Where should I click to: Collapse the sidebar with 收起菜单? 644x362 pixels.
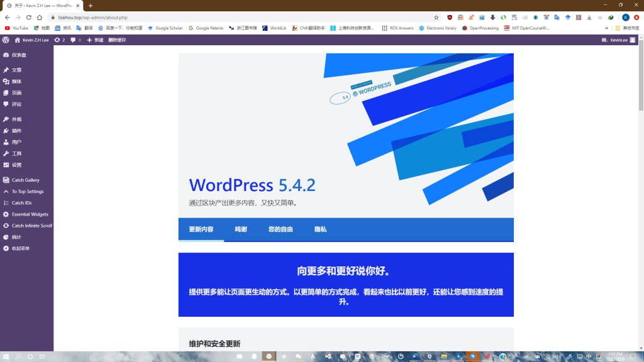[26, 248]
